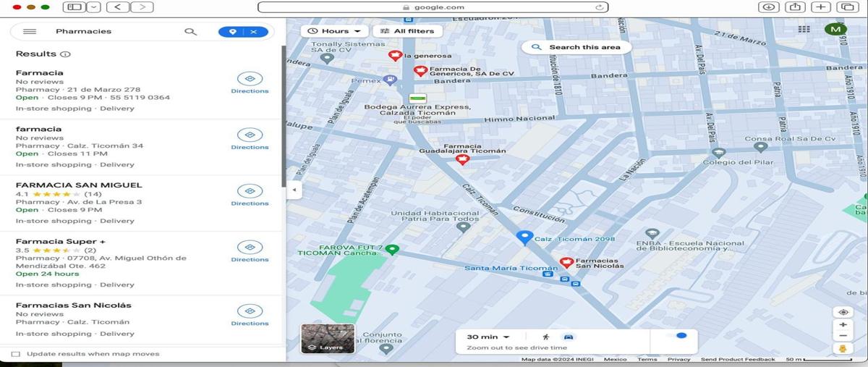
Task: Click ENBA Escuela Nacional marker
Action: click(652, 234)
